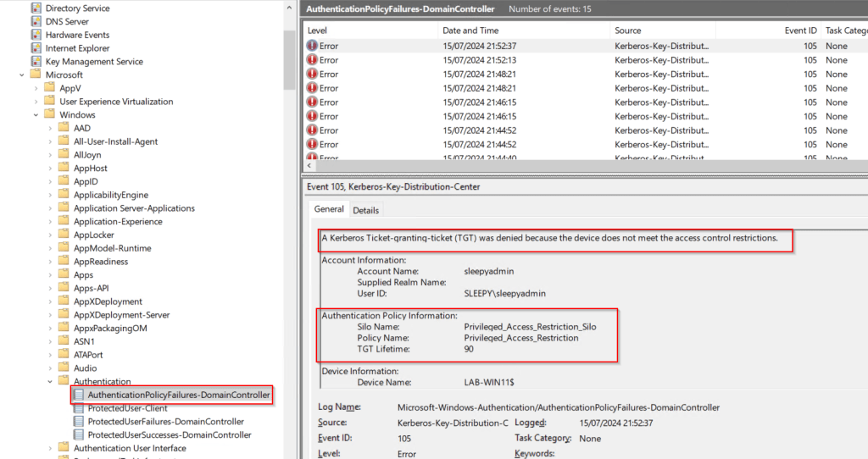868x459 pixels.
Task: Expand the User Experience Virtualization node
Action: point(36,102)
